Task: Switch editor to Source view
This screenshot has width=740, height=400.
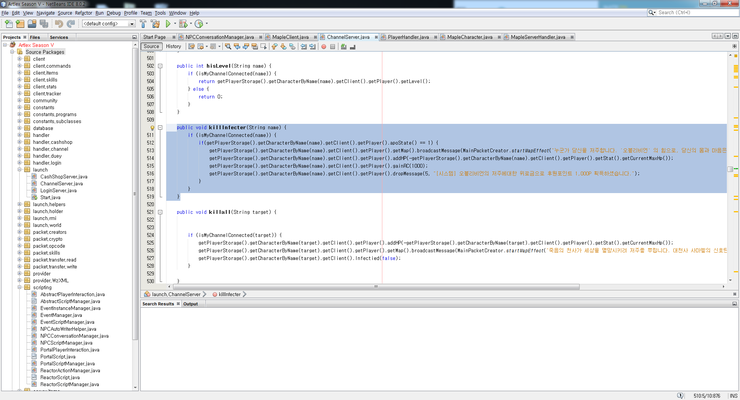Action: click(151, 46)
